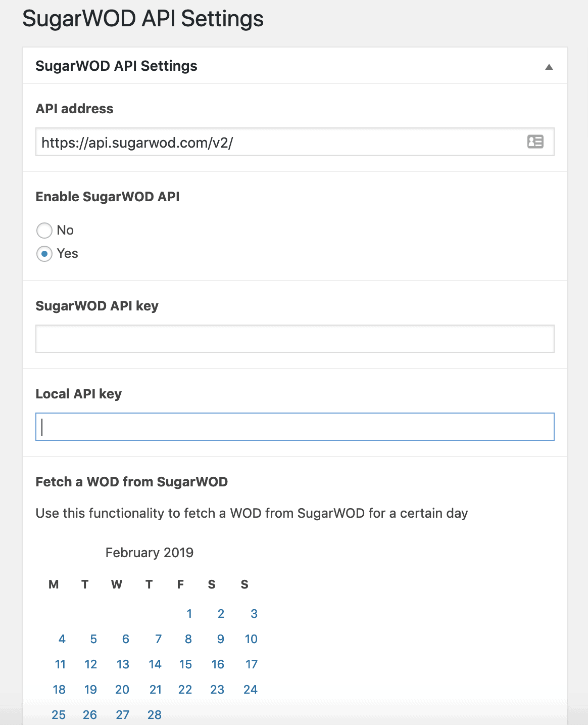Collapse the SugarWOD API Settings panel
Viewport: 588px width, 725px height.
(x=549, y=67)
